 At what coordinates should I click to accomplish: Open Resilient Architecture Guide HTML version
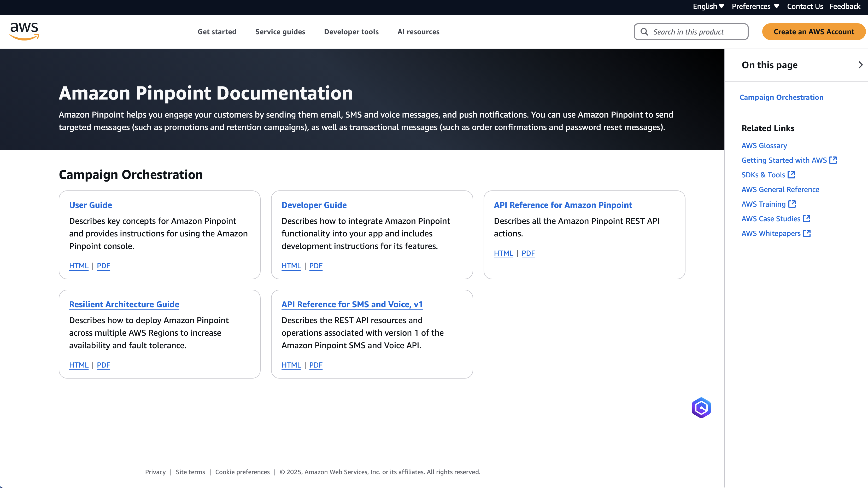pos(79,365)
